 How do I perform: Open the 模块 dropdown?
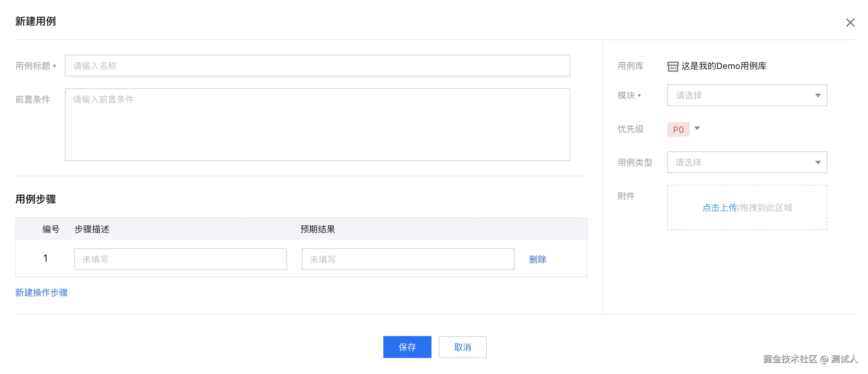click(747, 96)
